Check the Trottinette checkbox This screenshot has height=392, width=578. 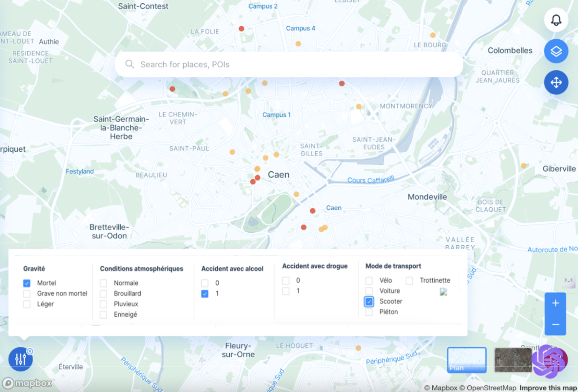pyautogui.click(x=409, y=281)
